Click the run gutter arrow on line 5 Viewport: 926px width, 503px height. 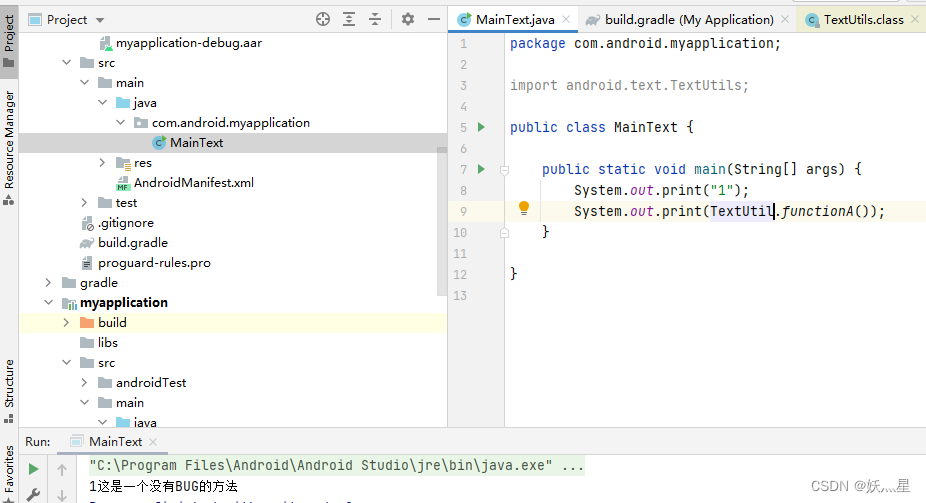(481, 127)
